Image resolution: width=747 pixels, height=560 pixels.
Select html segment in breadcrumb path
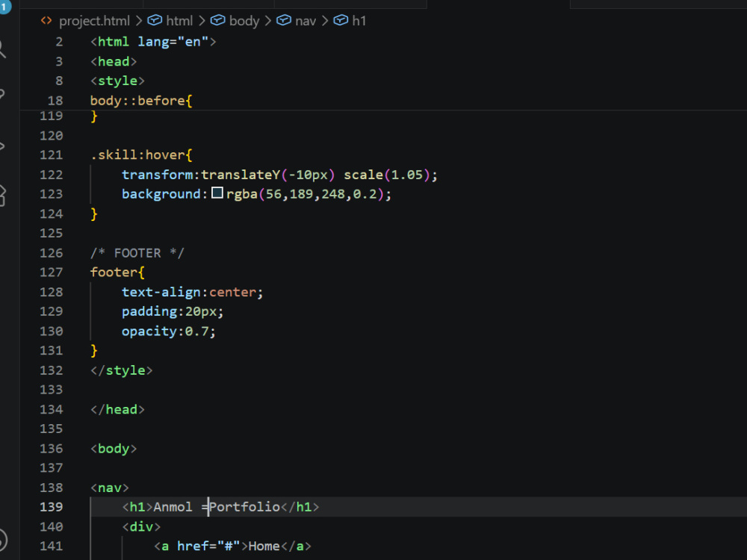coord(179,21)
